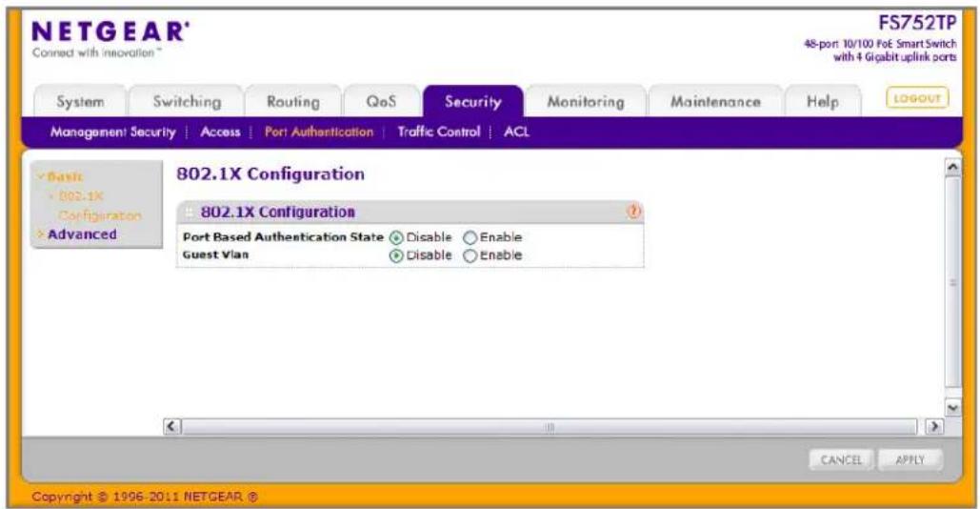
Task: Open the Access submenu
Action: pos(220,132)
